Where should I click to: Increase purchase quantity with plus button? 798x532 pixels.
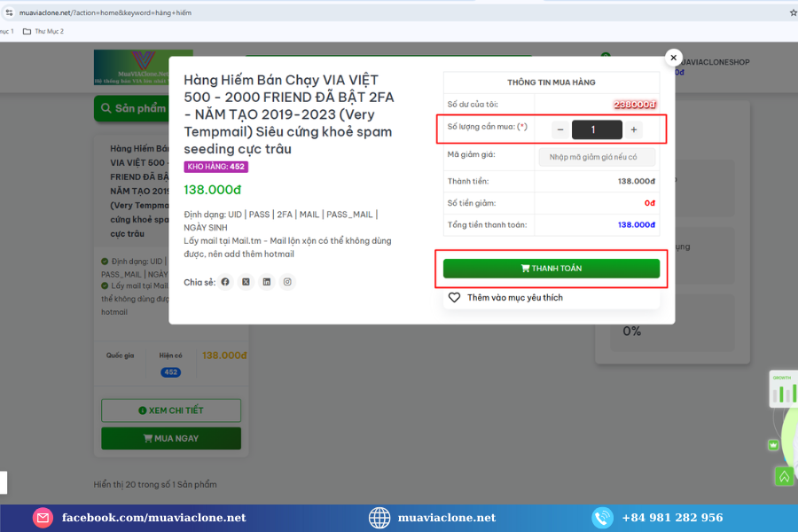click(634, 129)
